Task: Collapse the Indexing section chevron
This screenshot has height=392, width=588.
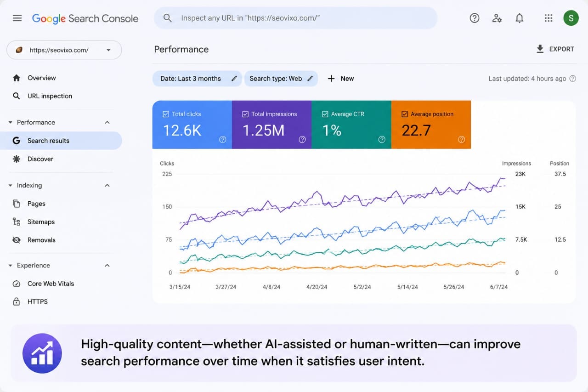Action: click(107, 185)
